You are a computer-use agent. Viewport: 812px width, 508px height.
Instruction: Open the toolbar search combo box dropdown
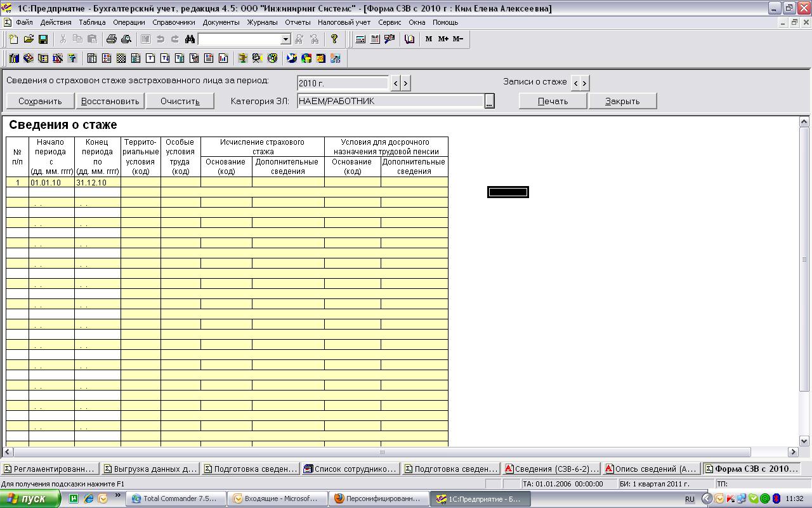pos(285,39)
